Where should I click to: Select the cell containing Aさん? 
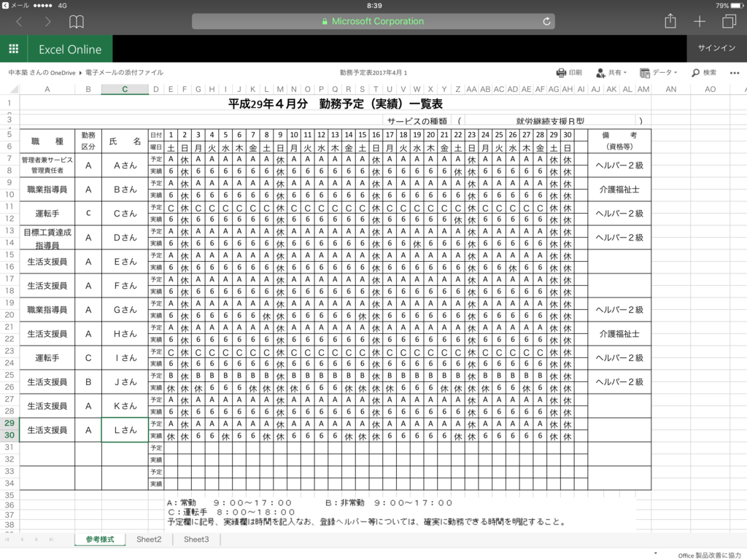(x=125, y=166)
